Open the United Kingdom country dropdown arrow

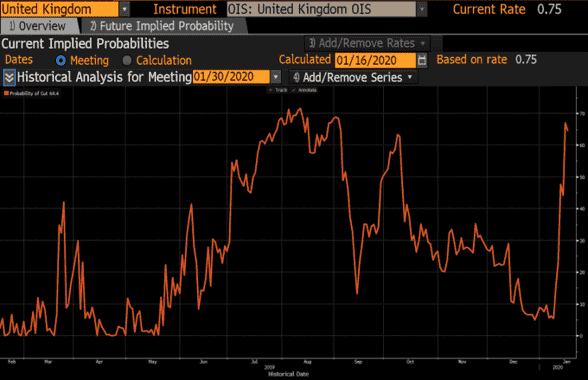124,9
